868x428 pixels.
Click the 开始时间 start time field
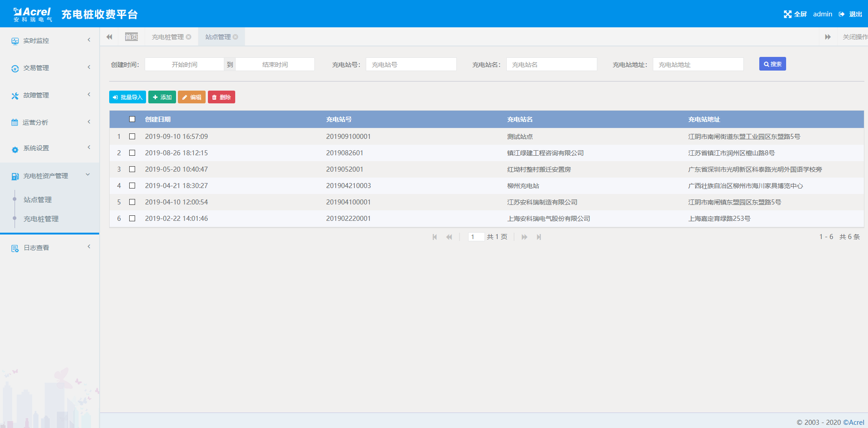click(184, 64)
